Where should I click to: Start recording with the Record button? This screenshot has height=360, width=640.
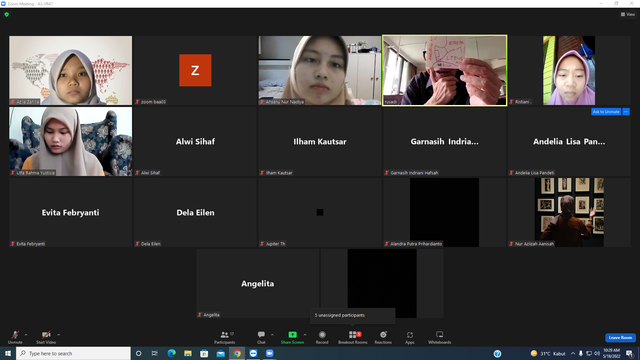tap(322, 337)
